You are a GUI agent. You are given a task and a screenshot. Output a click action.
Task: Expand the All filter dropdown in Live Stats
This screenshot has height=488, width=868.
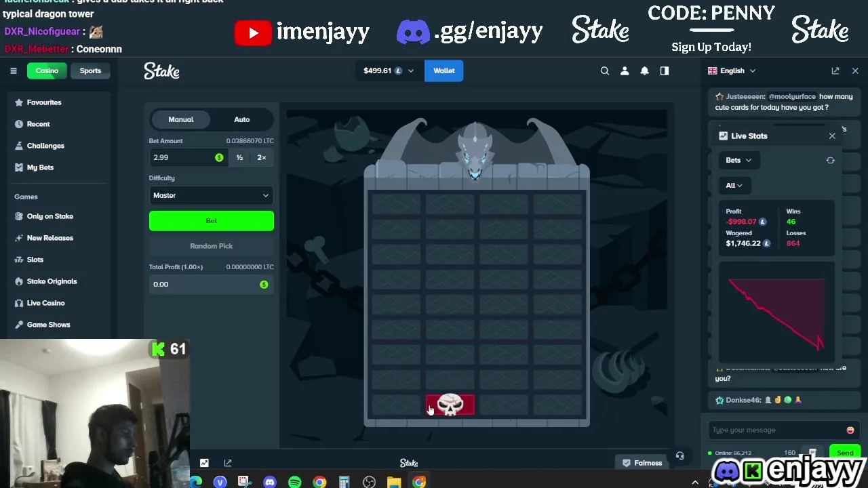pyautogui.click(x=734, y=185)
